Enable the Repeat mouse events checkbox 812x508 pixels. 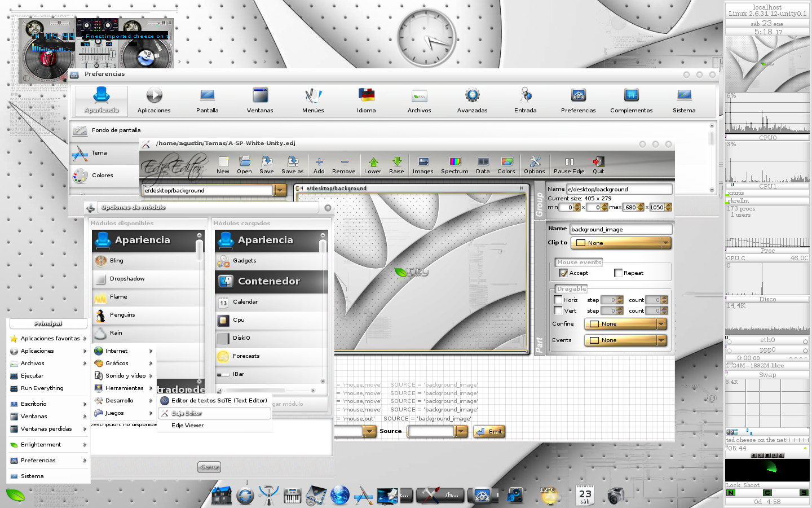point(617,273)
